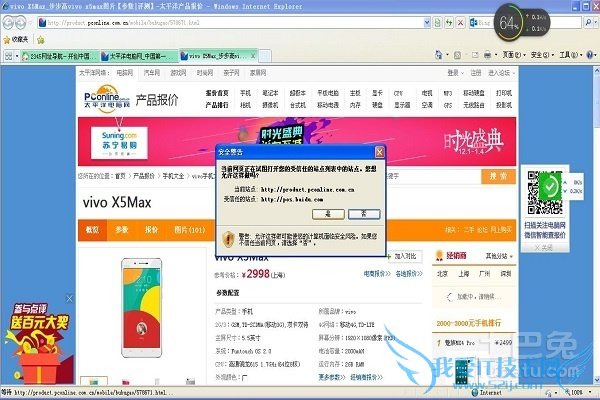The image size is (600, 400).
Task: Click the home icon in command bar
Action: [x=439, y=55]
